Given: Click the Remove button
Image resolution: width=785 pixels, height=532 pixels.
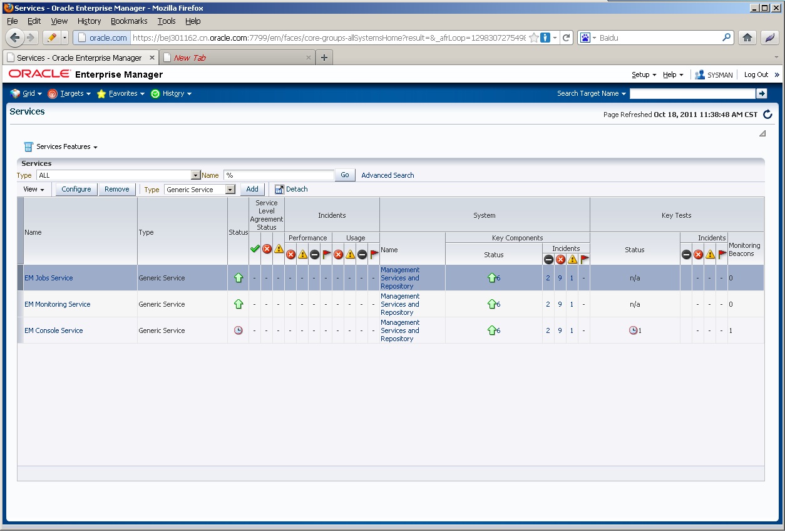Looking at the screenshot, I should coord(117,189).
